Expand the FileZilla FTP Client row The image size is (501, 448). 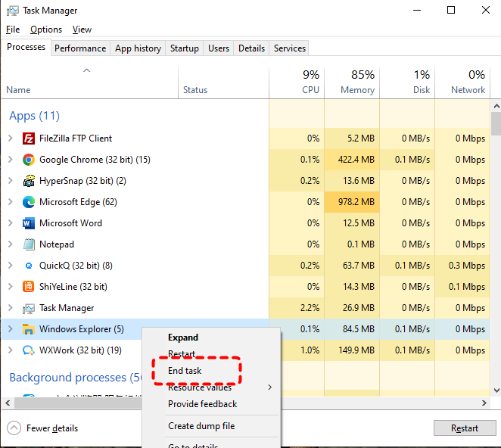[x=11, y=138]
